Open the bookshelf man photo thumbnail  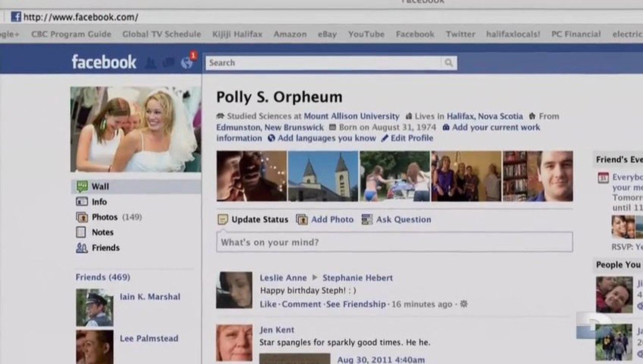(x=538, y=176)
